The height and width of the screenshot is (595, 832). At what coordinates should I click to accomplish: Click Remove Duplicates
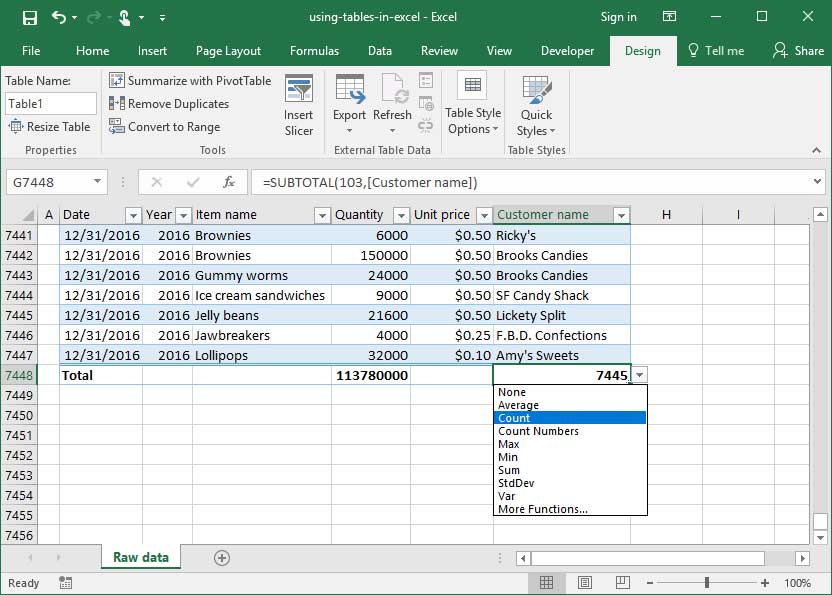(169, 104)
